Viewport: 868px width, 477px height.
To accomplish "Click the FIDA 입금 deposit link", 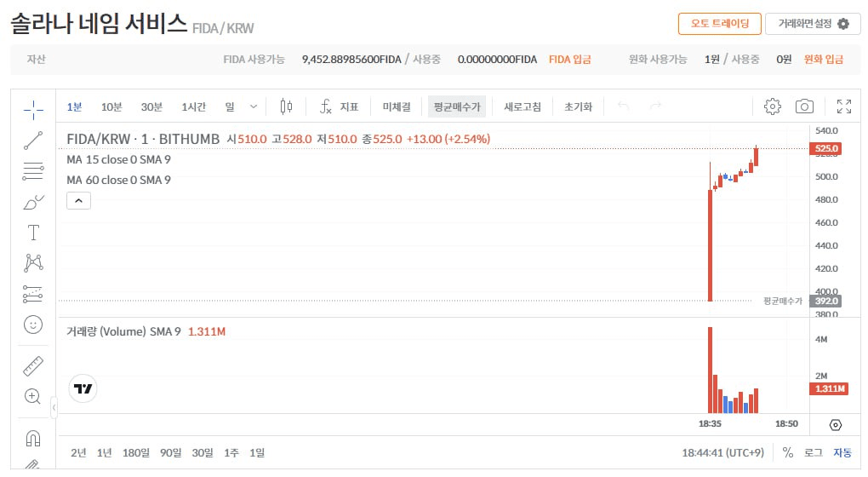I will (569, 60).
